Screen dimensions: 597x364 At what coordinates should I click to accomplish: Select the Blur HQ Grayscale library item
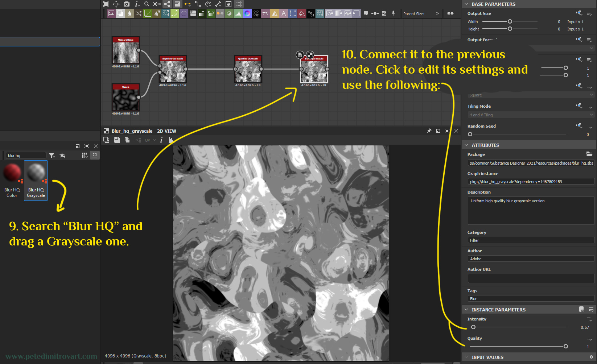tap(36, 180)
